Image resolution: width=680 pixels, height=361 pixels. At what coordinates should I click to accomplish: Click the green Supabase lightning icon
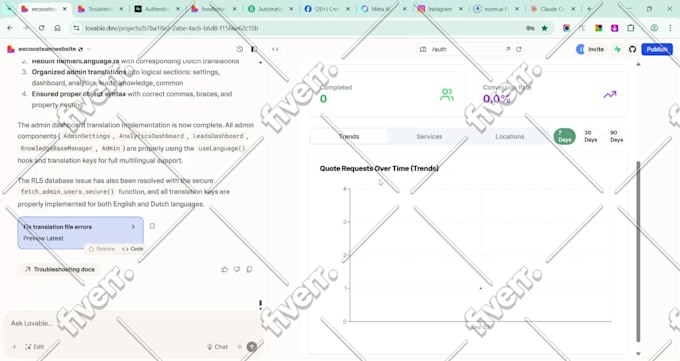point(618,49)
